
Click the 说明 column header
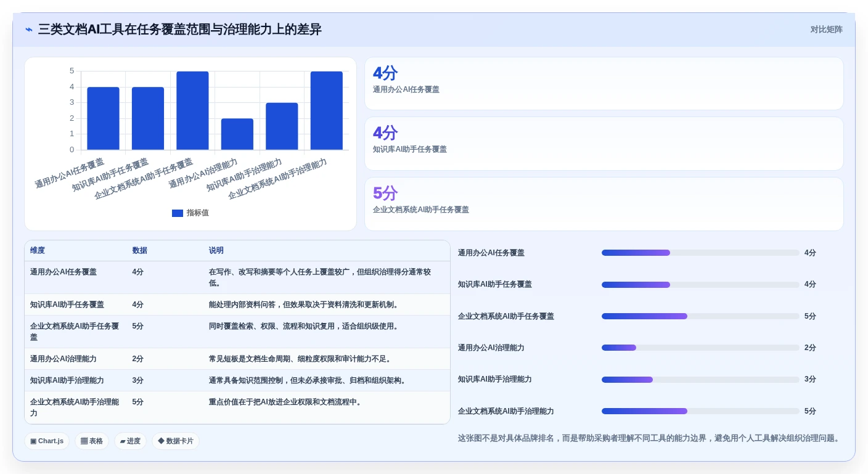(216, 250)
